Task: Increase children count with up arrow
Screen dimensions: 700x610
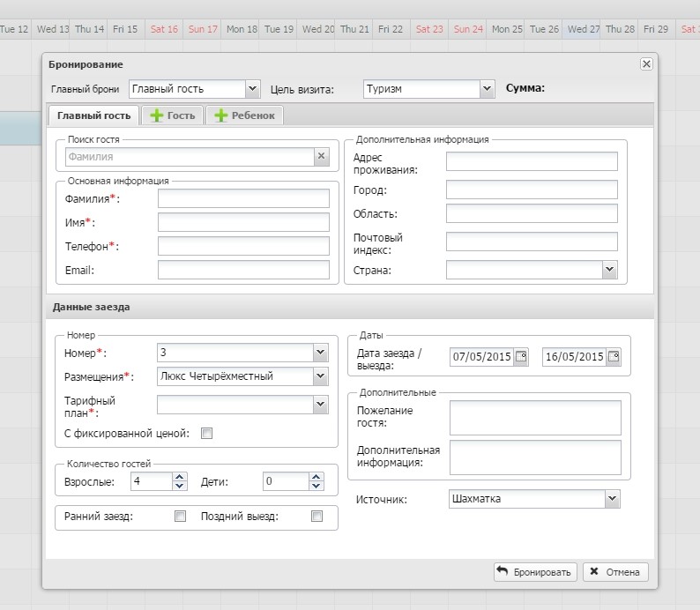Action: pos(316,478)
